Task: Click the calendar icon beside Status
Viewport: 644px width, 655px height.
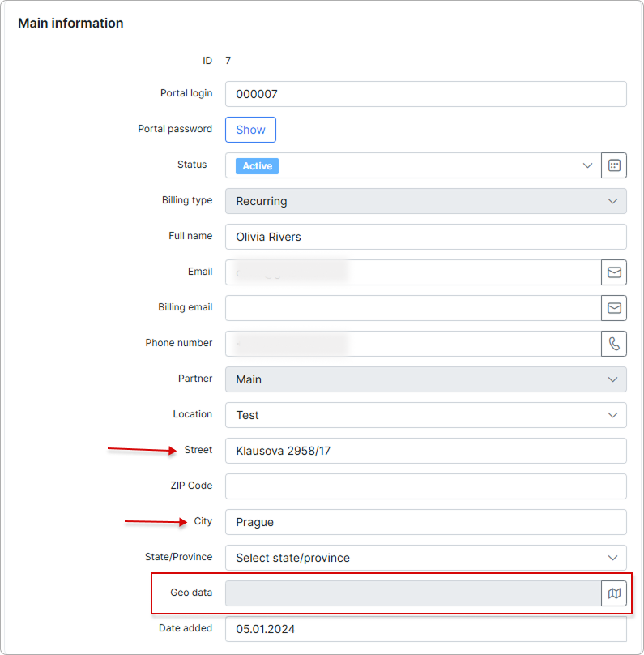Action: tap(614, 165)
